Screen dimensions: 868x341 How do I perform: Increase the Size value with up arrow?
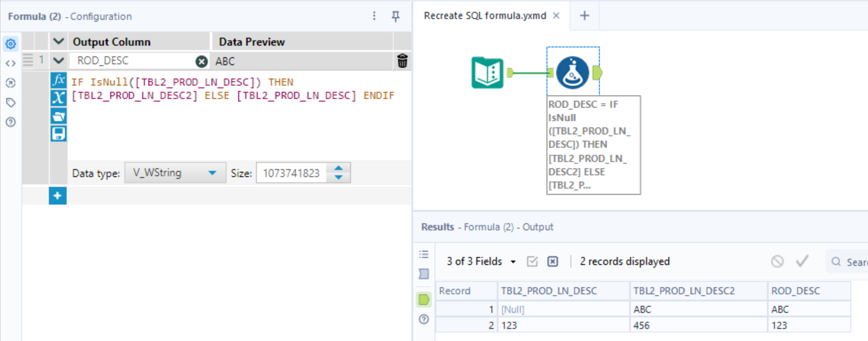339,168
